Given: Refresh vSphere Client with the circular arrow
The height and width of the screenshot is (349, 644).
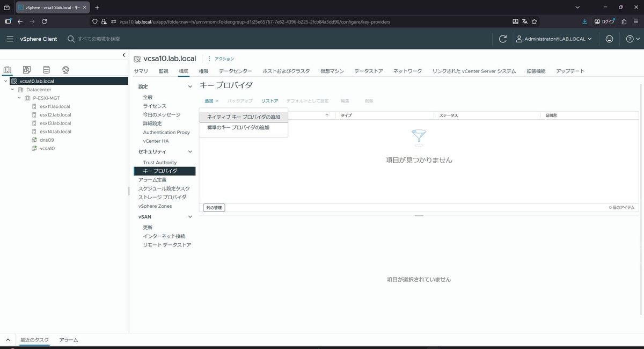Looking at the screenshot, I should click(x=503, y=39).
